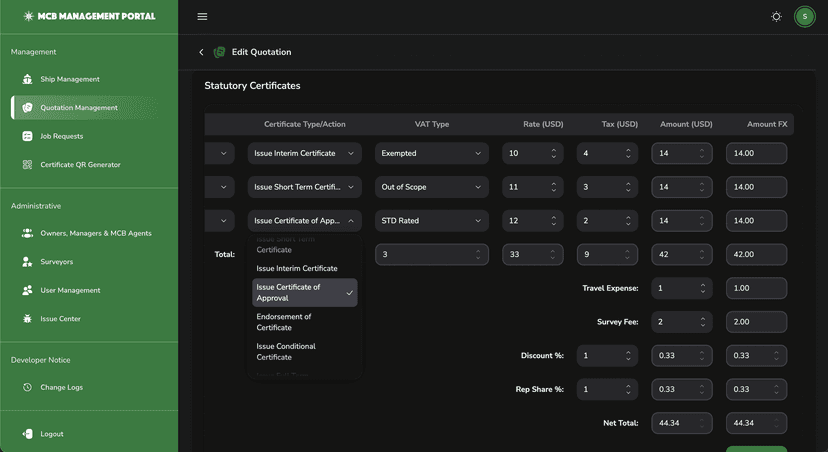The height and width of the screenshot is (452, 828).
Task: Click the Rate field with value 11
Action: tap(533, 187)
